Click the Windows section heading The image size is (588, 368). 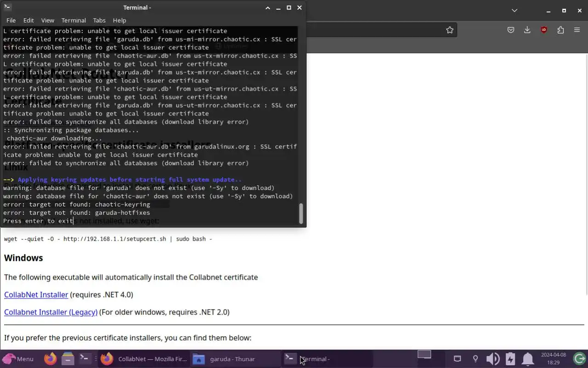[x=23, y=258]
